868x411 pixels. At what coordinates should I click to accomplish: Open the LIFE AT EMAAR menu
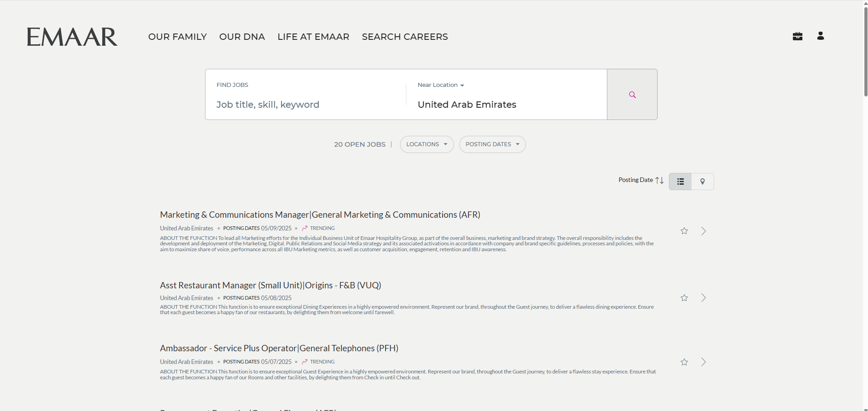314,37
